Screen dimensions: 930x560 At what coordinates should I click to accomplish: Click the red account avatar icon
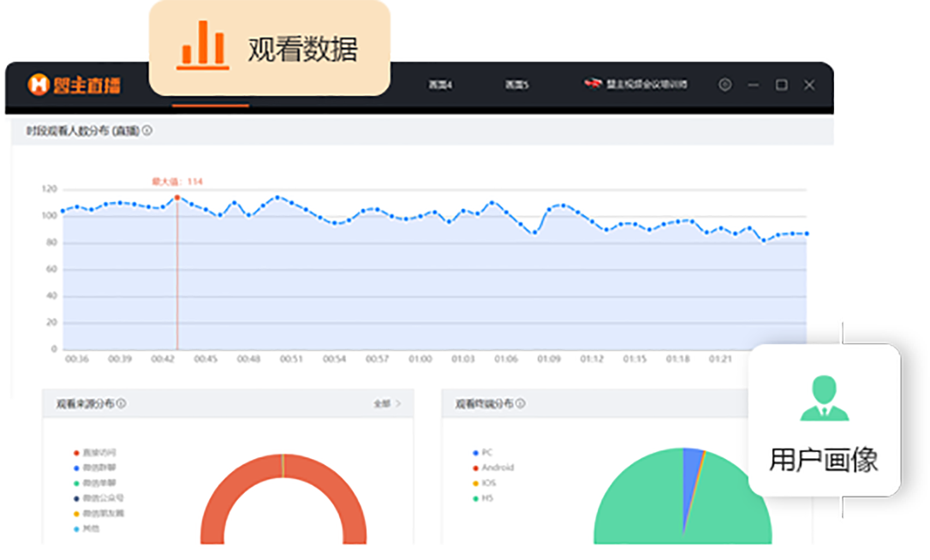click(x=593, y=84)
